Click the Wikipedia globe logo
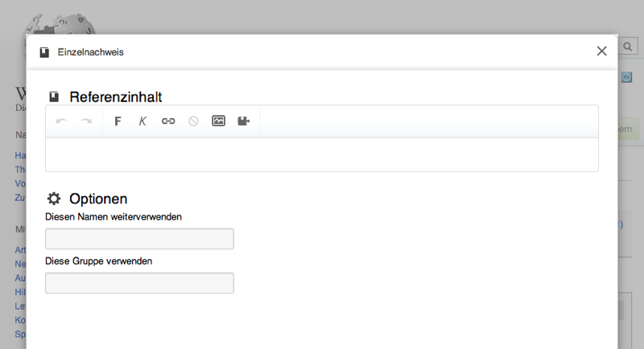Image resolution: width=644 pixels, height=349 pixels. (x=60, y=25)
